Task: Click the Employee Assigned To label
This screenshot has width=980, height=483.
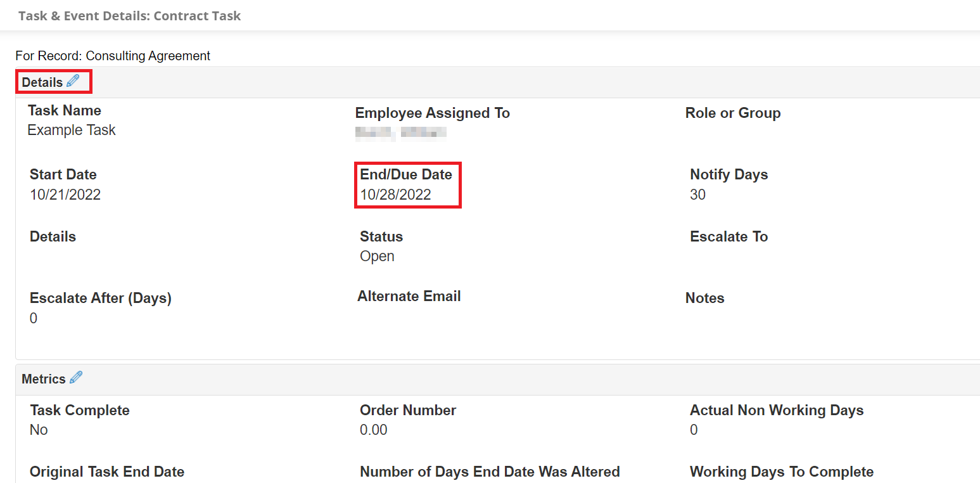Action: coord(433,113)
